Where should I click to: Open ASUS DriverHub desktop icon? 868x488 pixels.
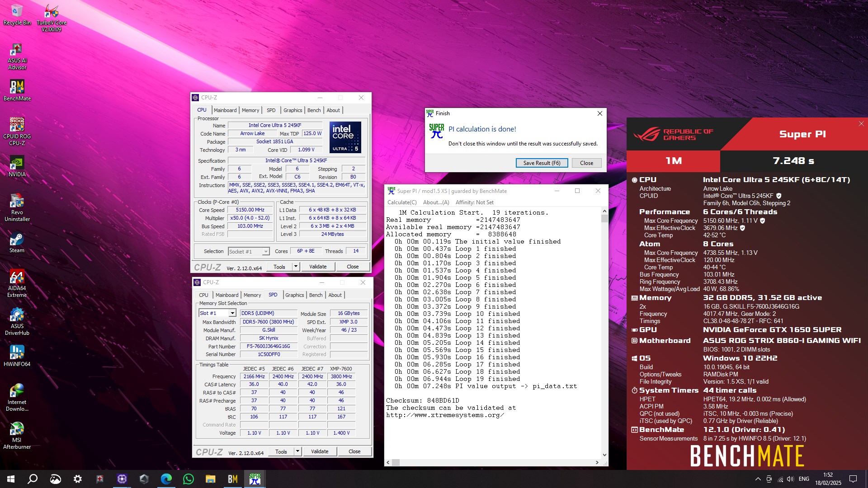coord(17,322)
